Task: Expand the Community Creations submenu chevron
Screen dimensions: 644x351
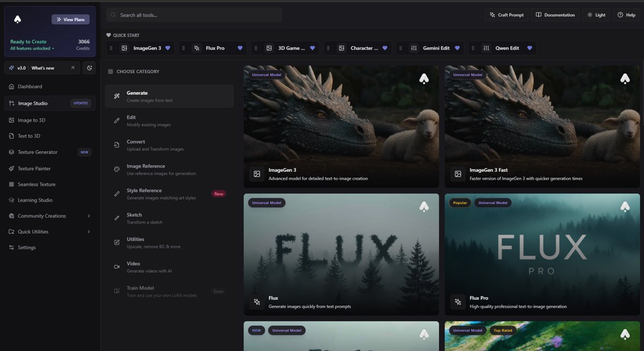Action: coord(89,216)
